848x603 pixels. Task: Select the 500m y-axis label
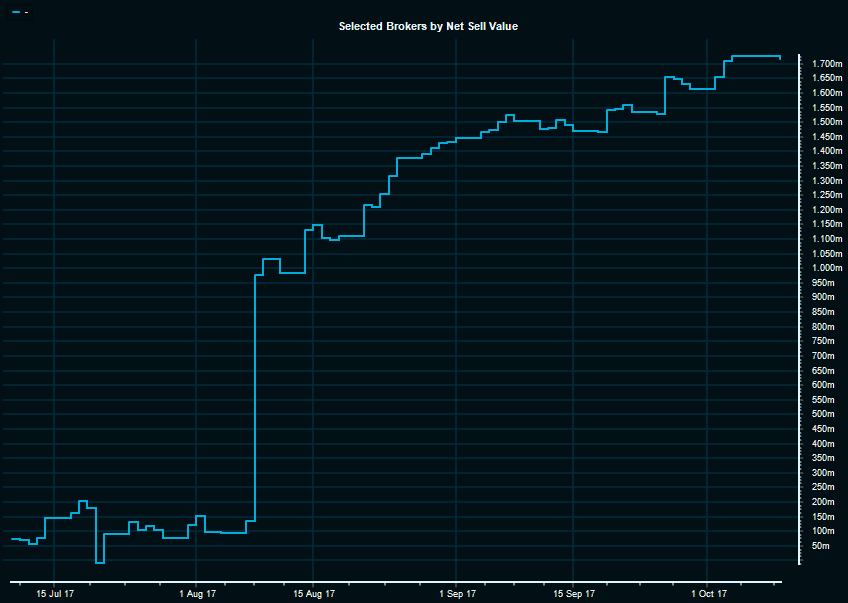click(821, 414)
